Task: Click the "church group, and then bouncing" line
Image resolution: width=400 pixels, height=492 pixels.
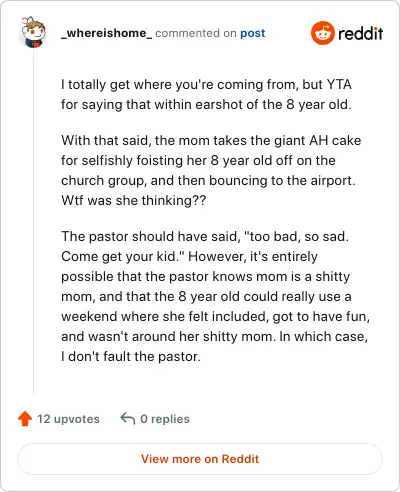Action: (208, 180)
